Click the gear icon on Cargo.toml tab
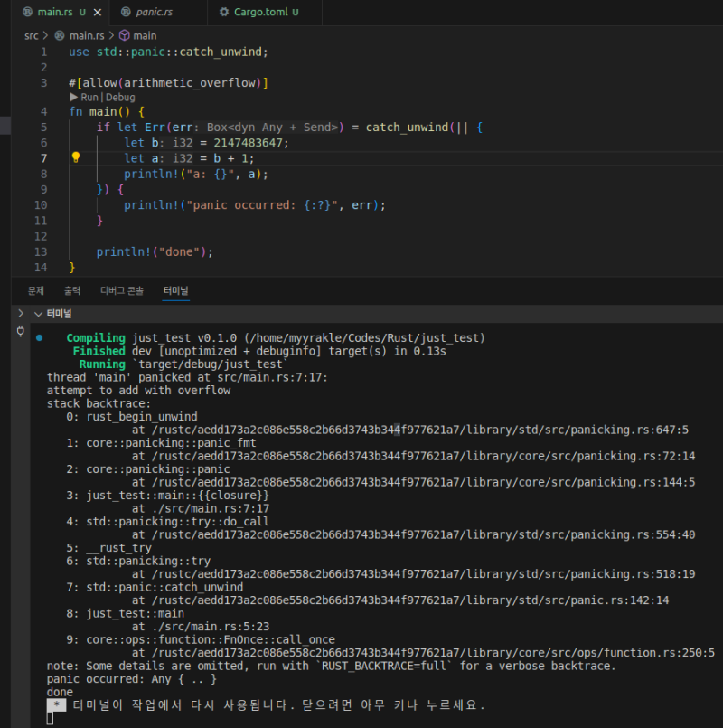 coord(223,13)
